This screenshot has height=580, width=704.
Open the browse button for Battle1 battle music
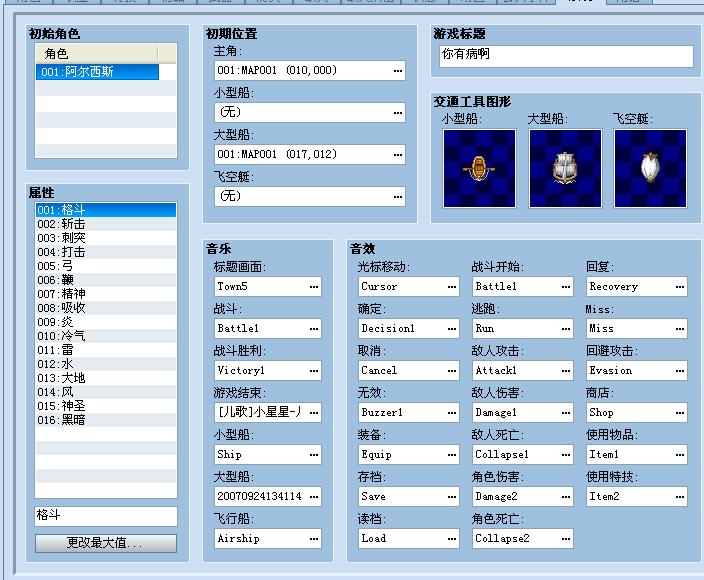click(x=314, y=329)
